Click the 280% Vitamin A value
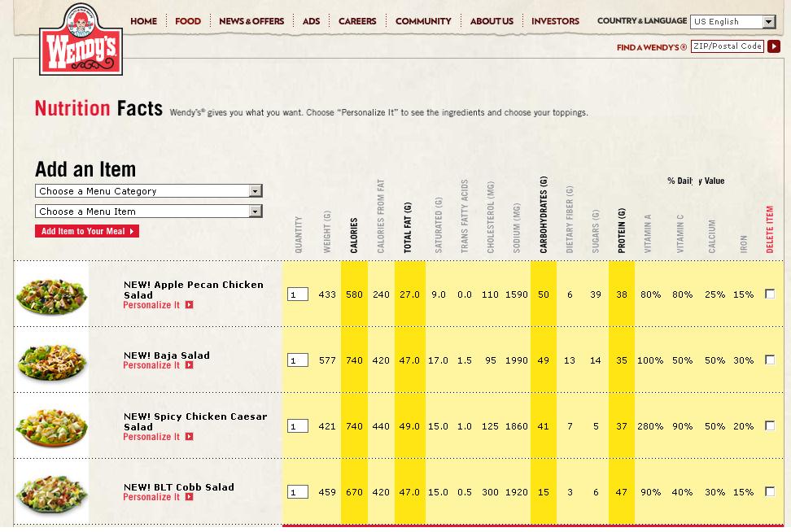The width and height of the screenshot is (791, 532). pyautogui.click(x=650, y=426)
